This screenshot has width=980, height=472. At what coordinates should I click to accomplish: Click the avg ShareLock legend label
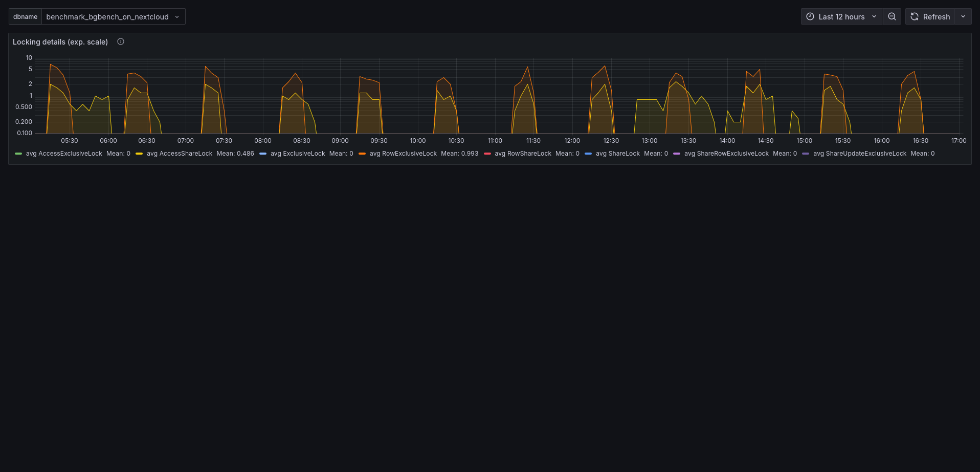617,154
